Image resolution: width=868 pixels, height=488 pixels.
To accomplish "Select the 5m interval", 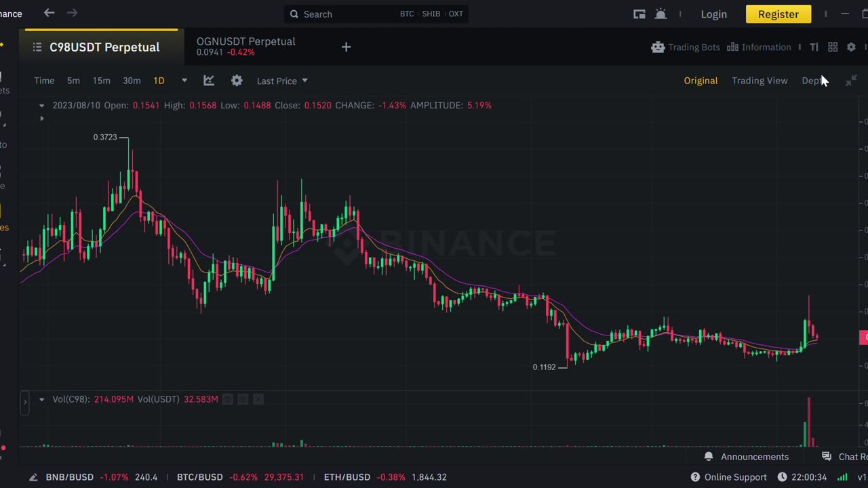I will click(73, 81).
